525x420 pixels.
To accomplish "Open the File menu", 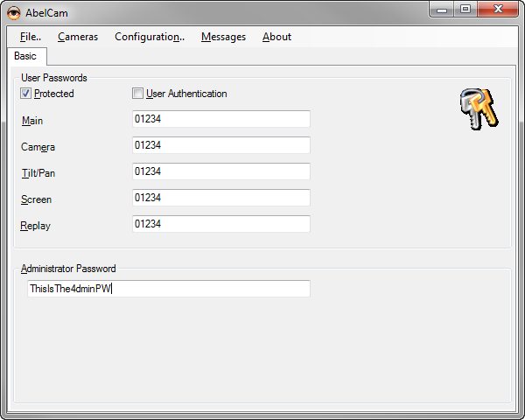I will coord(30,37).
